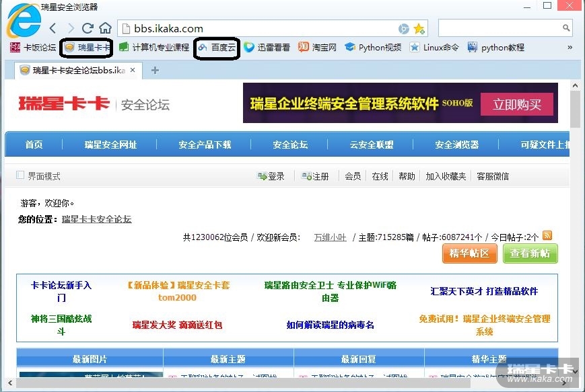
Task: Click the blue compatibility icon in address bar
Action: pyautogui.click(x=404, y=29)
